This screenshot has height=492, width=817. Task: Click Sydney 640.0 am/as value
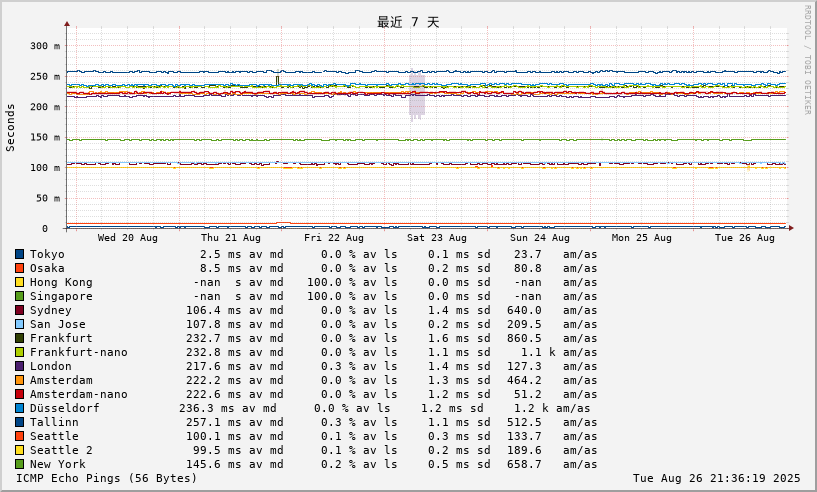(x=552, y=311)
